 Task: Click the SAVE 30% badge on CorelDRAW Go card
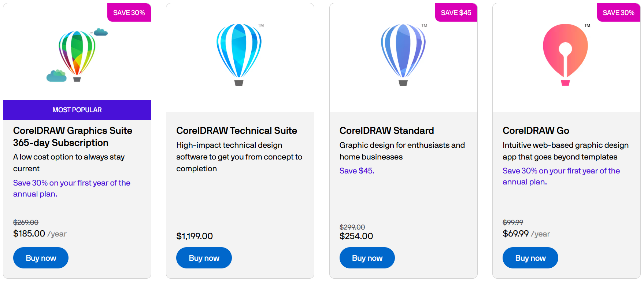pos(618,12)
